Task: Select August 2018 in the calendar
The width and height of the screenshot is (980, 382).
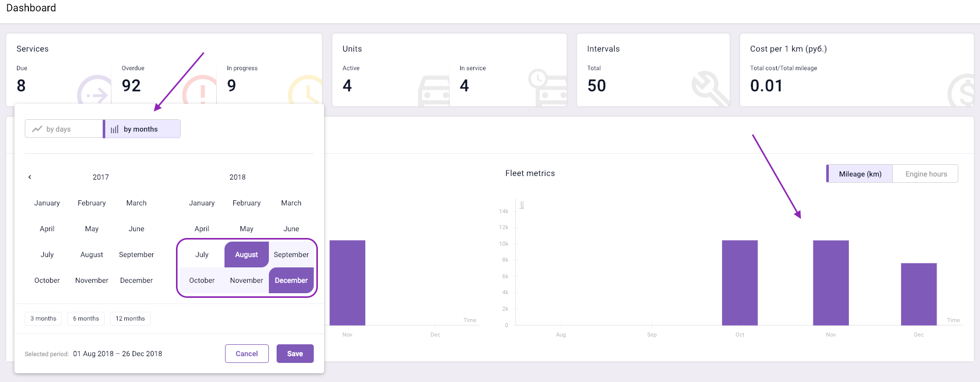Action: (247, 254)
